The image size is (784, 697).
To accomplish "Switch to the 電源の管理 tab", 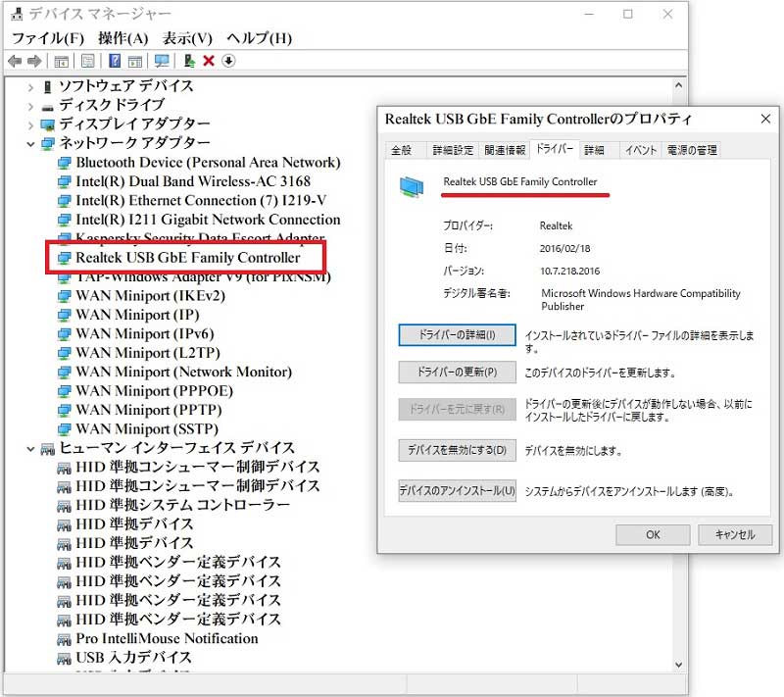I will click(x=692, y=150).
